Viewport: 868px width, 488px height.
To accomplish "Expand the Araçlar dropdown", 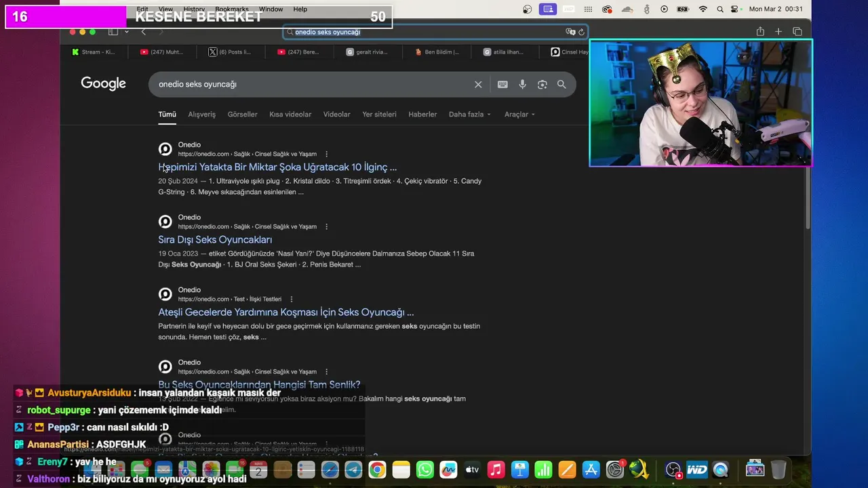I will (519, 115).
